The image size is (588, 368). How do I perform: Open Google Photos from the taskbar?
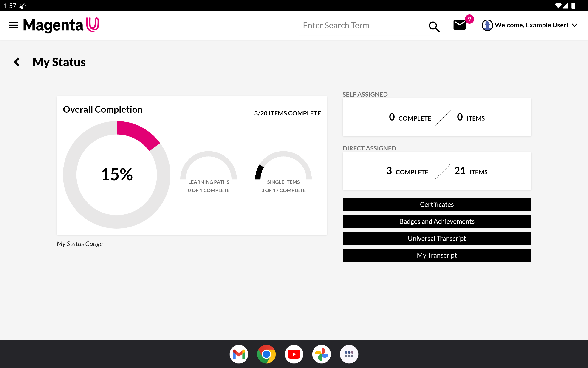pyautogui.click(x=322, y=354)
